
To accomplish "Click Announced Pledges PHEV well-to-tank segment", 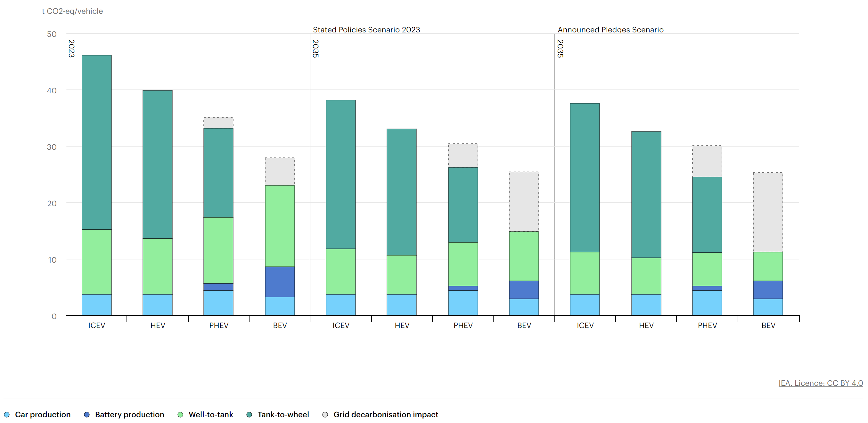I will coord(707,269).
